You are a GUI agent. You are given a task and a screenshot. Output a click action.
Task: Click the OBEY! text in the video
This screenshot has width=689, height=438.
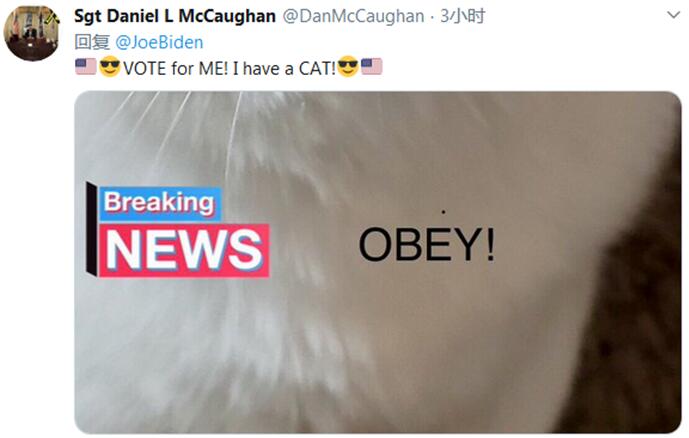tap(427, 244)
